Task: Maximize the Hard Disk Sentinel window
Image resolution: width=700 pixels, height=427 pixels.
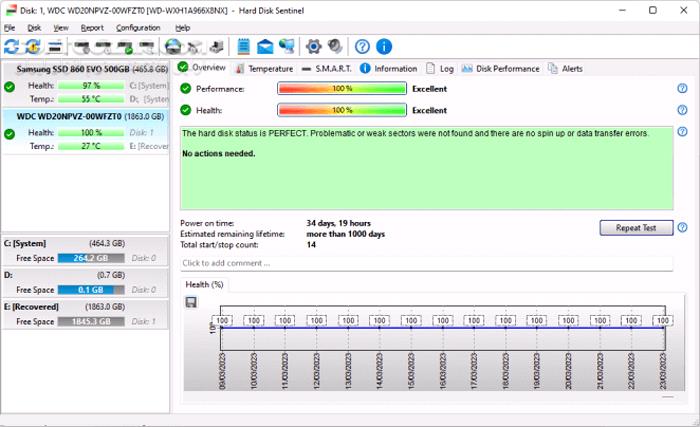Action: tap(653, 10)
